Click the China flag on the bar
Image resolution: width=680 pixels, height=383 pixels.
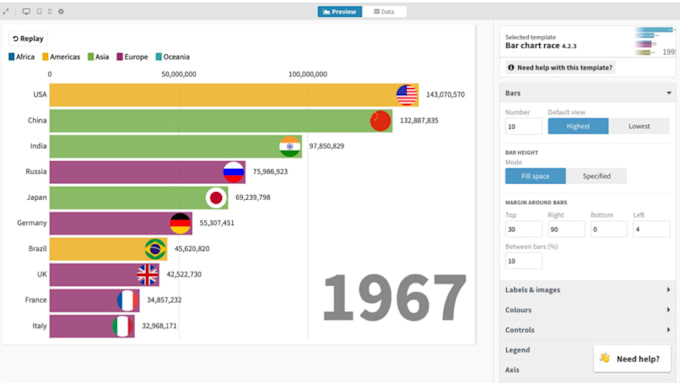tap(380, 121)
